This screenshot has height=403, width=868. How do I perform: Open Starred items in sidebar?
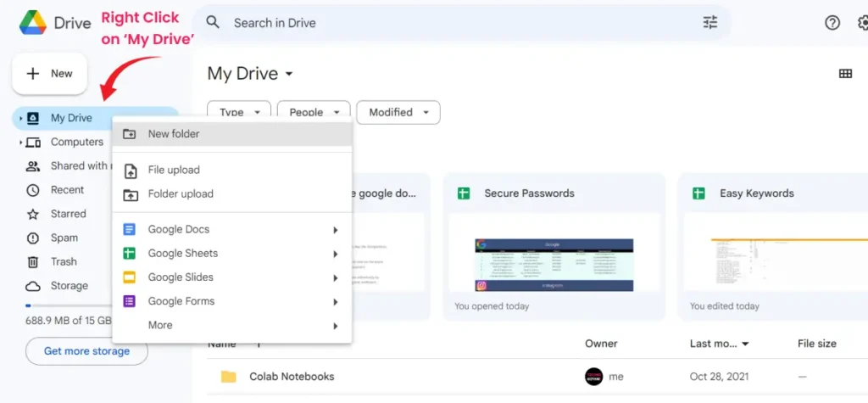[68, 214]
